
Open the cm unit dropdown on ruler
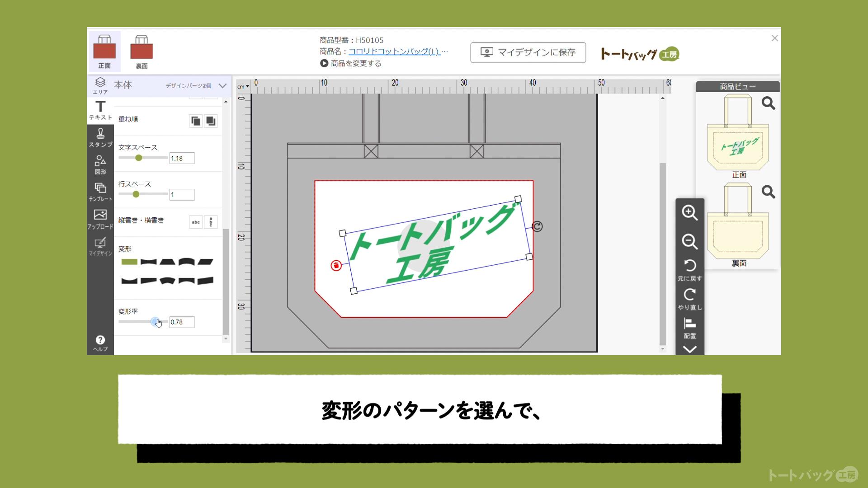click(x=243, y=86)
